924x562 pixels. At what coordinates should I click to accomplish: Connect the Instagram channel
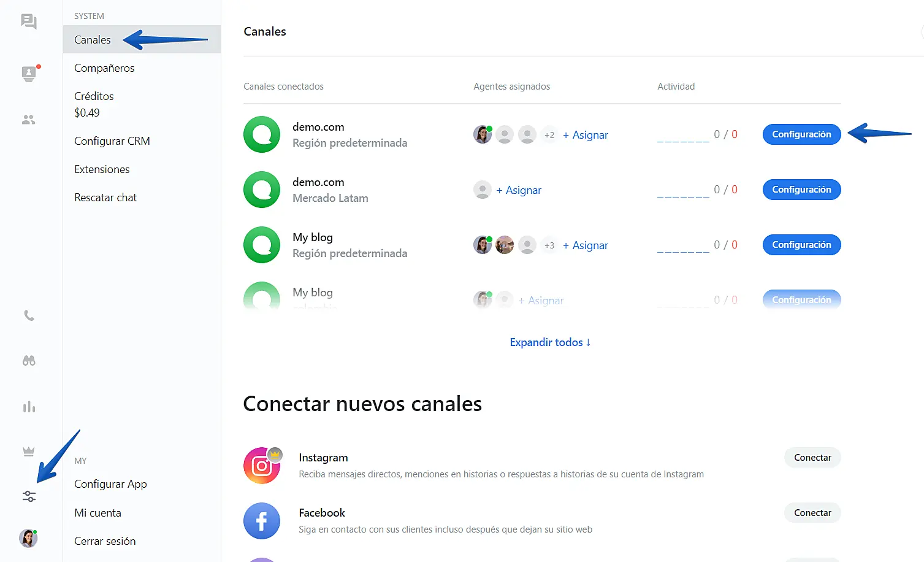(812, 458)
